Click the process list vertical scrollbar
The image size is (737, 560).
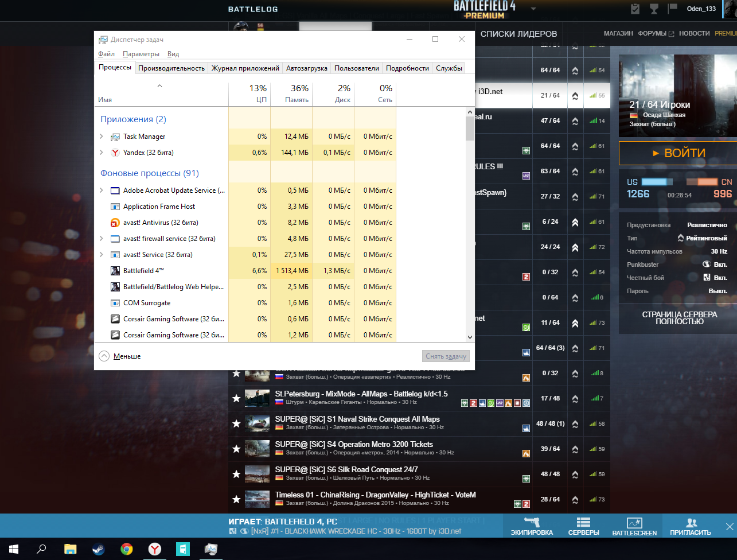[x=470, y=230]
